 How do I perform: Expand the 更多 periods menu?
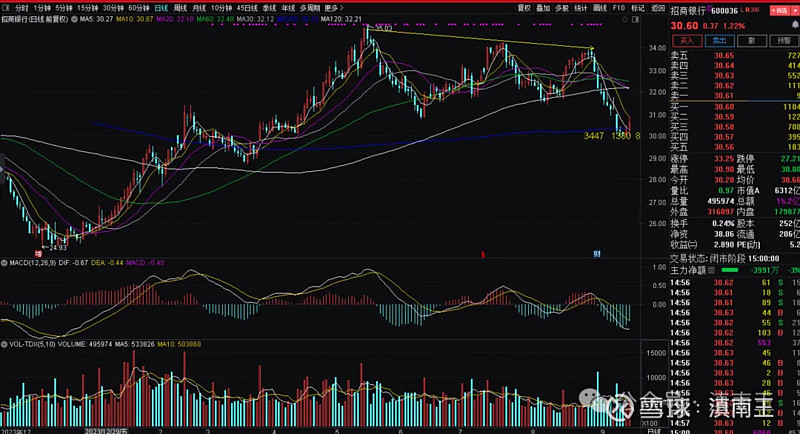[x=334, y=8]
